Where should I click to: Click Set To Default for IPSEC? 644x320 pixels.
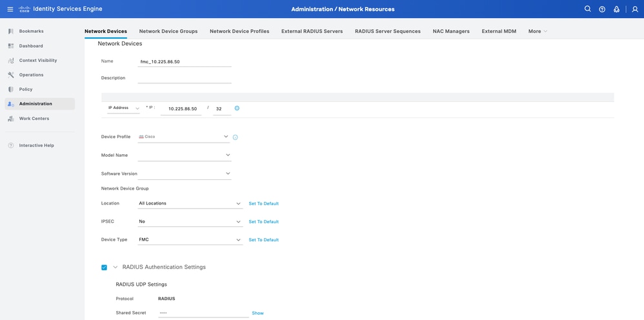coord(264,222)
